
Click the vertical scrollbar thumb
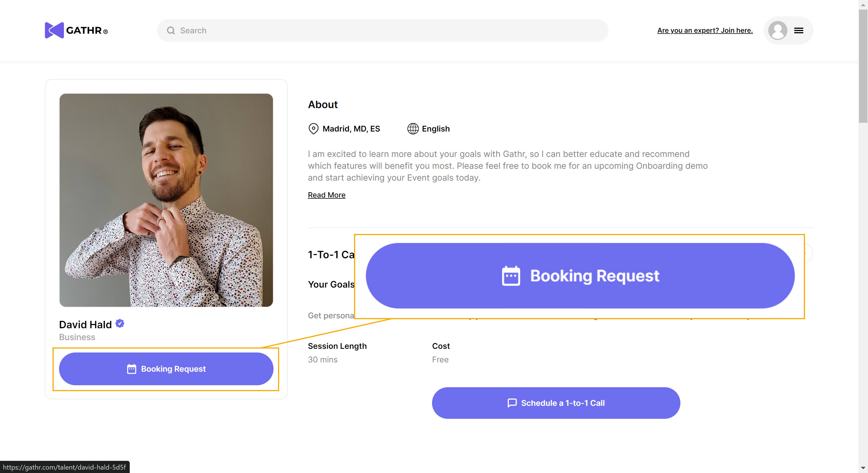863,66
